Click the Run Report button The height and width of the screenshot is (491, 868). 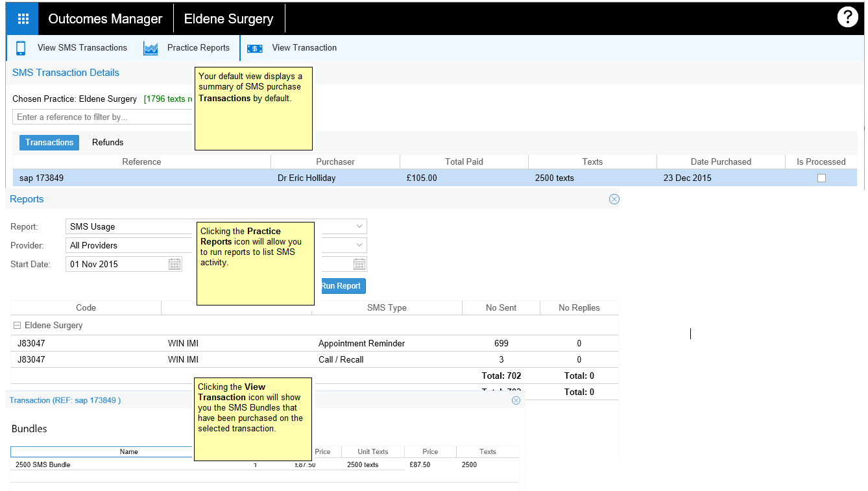[342, 286]
